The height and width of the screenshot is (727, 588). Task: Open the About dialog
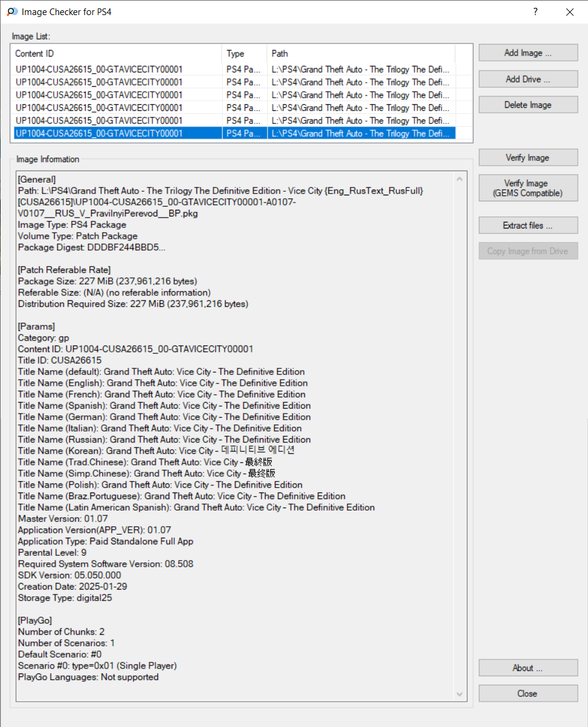point(528,668)
